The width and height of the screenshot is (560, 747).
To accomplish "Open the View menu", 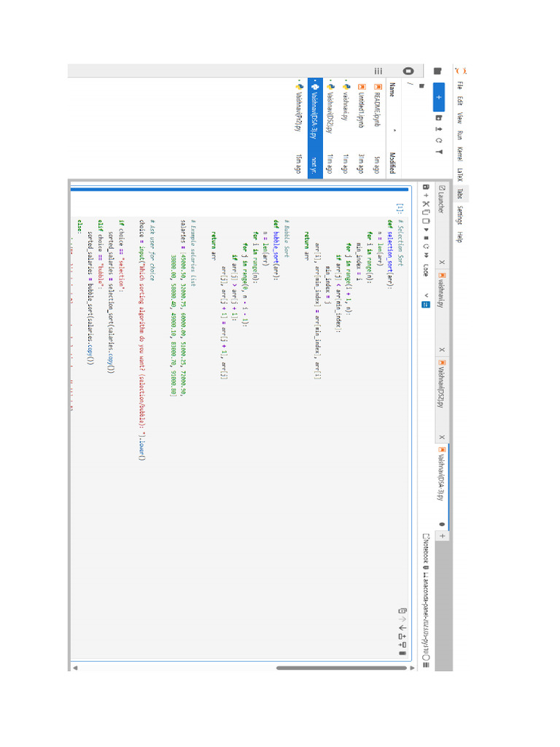I will (x=460, y=117).
